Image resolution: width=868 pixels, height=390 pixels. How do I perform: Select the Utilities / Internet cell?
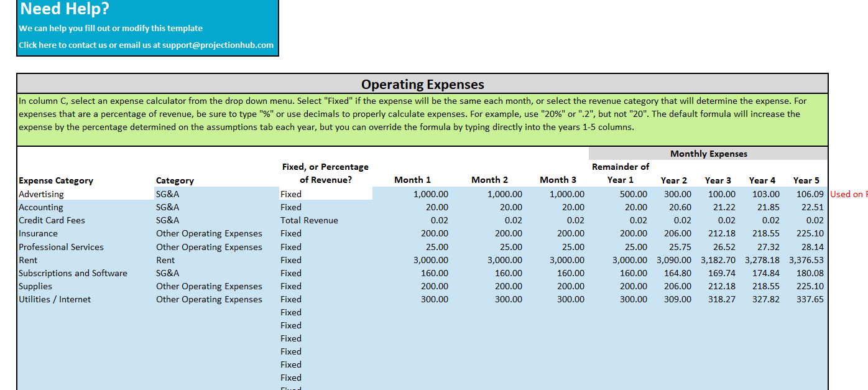coord(86,299)
